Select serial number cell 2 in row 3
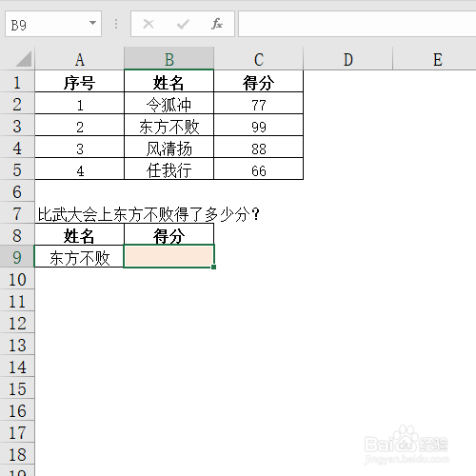Viewport: 476px width, 476px height. click(x=79, y=126)
